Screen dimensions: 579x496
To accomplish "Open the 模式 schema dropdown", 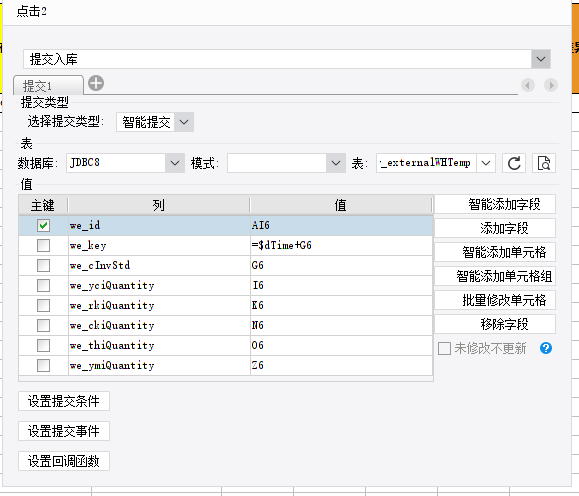I will click(x=336, y=163).
